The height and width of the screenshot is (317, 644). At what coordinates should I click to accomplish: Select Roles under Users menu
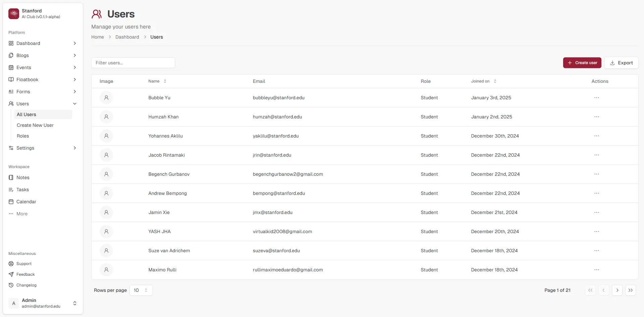23,136
